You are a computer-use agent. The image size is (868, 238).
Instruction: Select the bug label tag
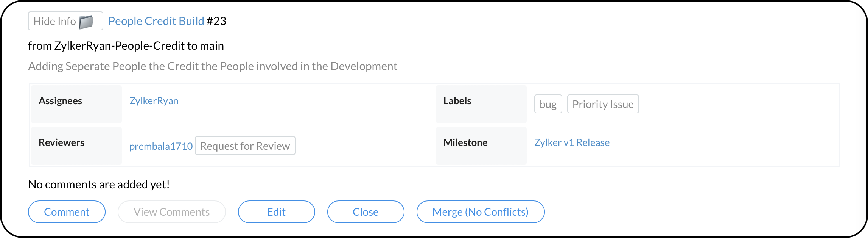click(548, 104)
